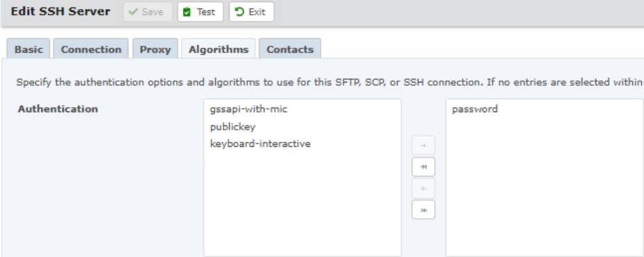Show the Contacts tab
This screenshot has width=644, height=257.
290,49
